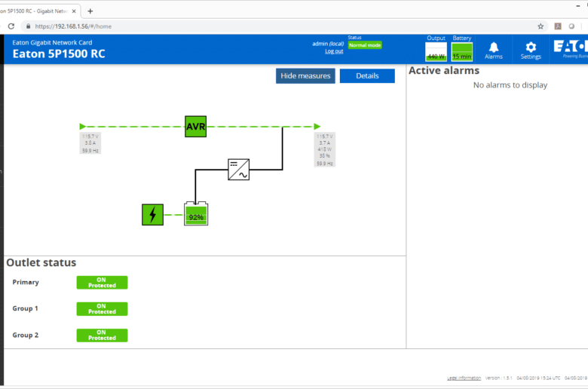Click the green lightning charger icon

pyautogui.click(x=152, y=215)
